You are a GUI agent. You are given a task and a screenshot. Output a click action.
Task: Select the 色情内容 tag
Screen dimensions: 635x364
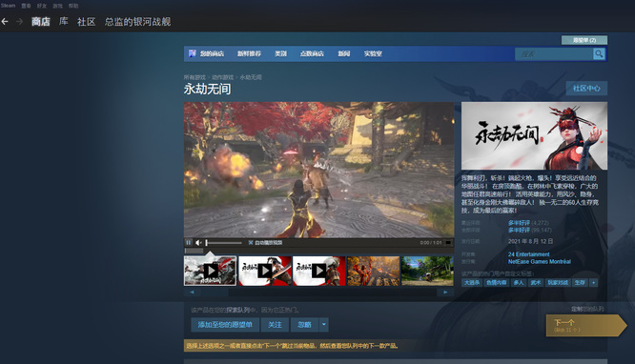coord(497,283)
